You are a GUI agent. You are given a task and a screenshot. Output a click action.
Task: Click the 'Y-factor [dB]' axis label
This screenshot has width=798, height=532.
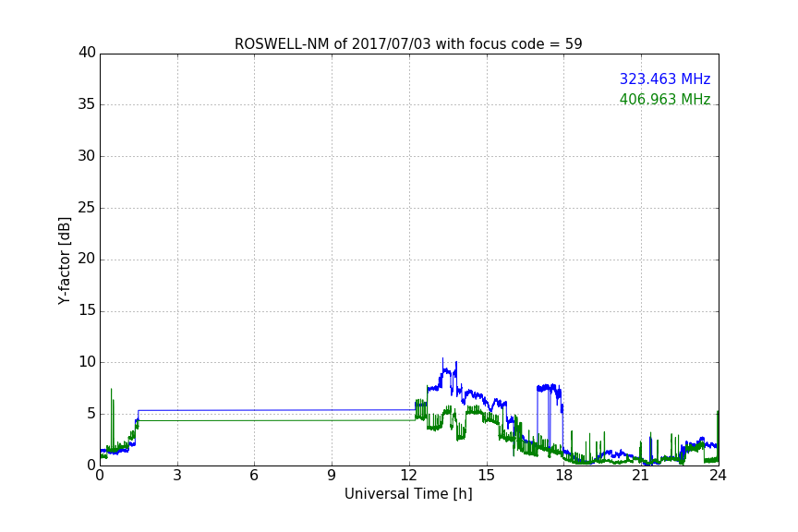64,260
